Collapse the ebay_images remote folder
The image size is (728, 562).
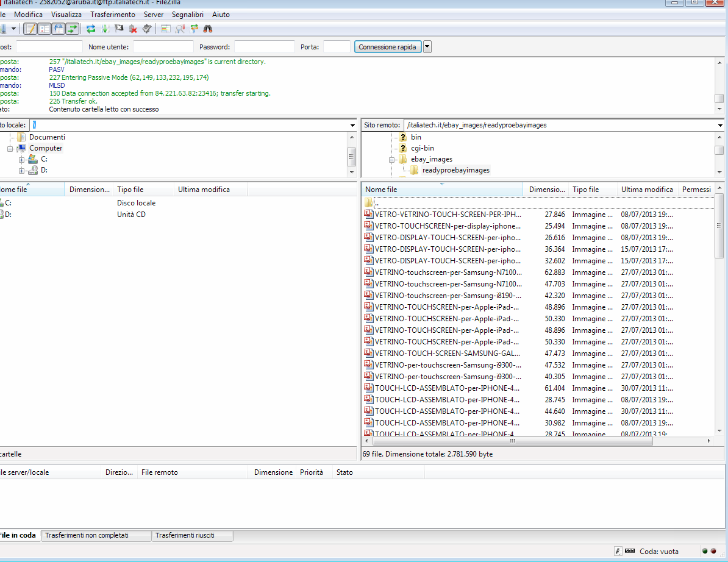pos(391,160)
